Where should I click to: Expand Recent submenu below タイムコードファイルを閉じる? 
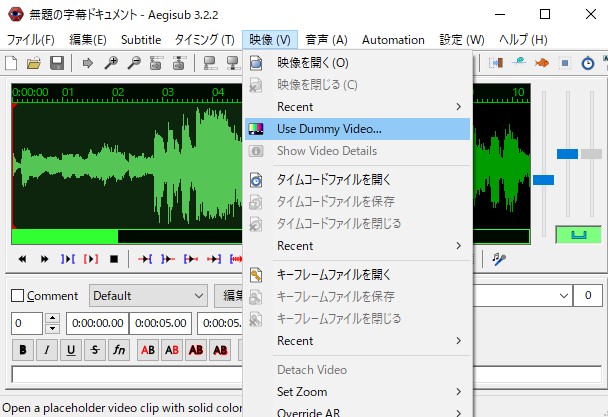[357, 246]
